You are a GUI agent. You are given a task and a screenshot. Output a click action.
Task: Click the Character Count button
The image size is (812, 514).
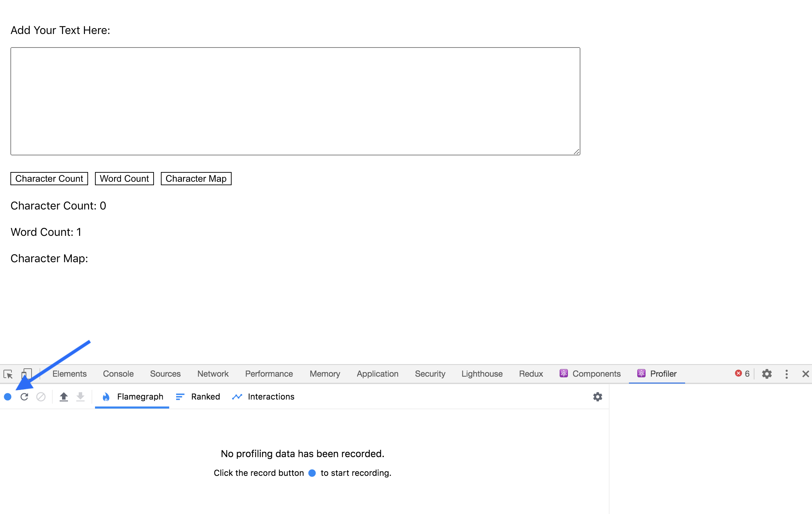[x=49, y=179]
